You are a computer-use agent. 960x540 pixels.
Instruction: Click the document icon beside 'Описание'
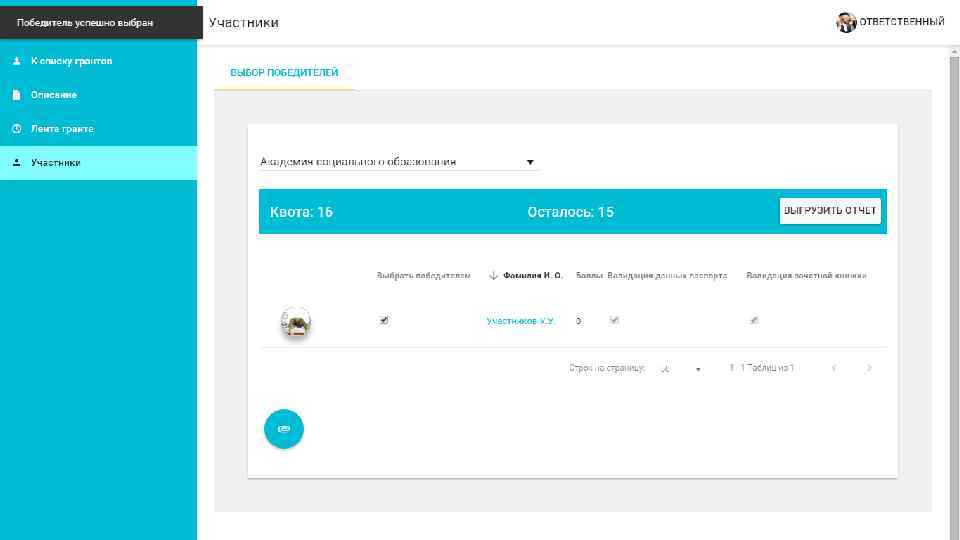pos(17,95)
